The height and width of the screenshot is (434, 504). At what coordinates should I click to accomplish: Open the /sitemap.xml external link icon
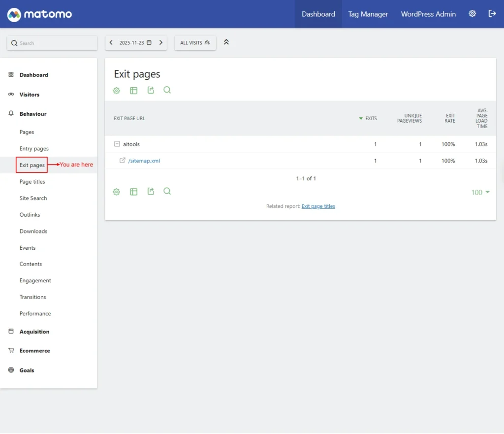[x=123, y=161]
